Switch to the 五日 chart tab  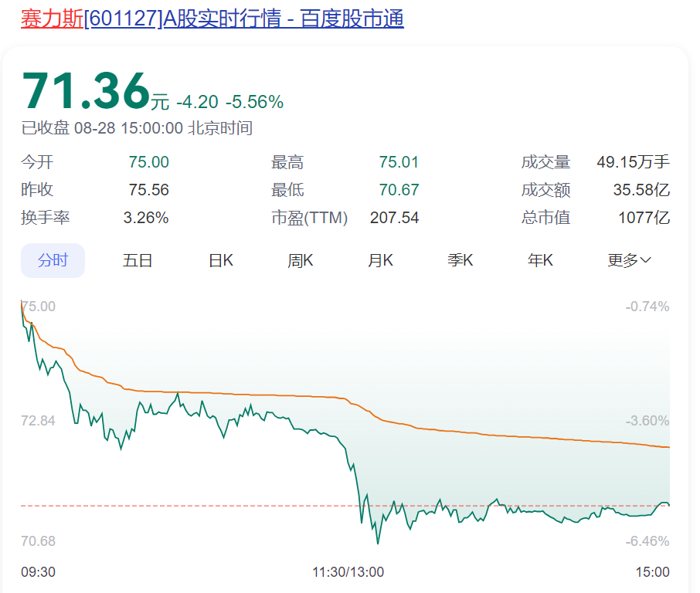(138, 260)
